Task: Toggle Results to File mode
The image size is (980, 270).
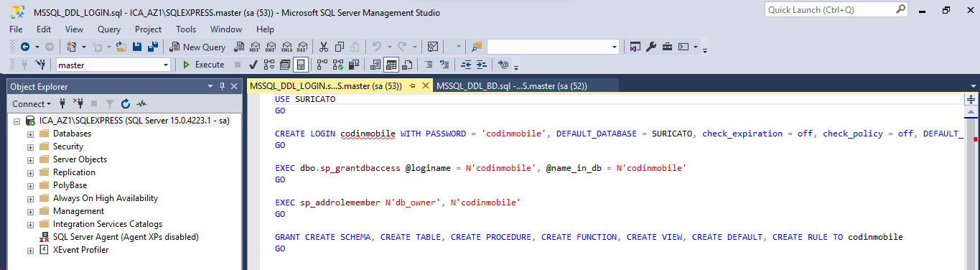Action: pos(406,65)
